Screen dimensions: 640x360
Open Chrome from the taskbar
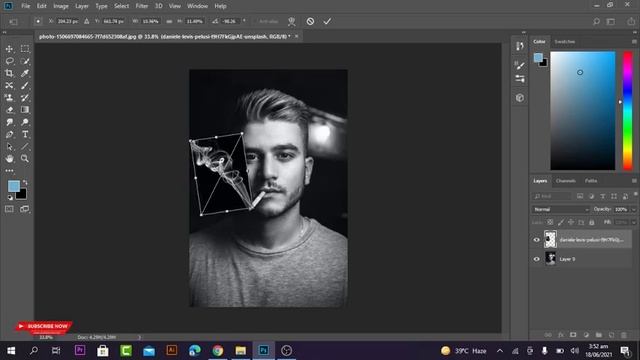[218, 351]
